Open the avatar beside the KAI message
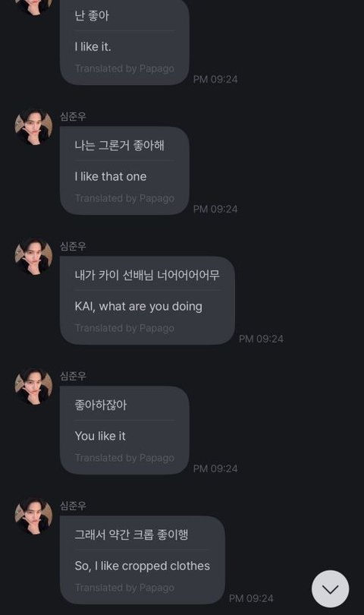364x615 pixels. [x=33, y=257]
